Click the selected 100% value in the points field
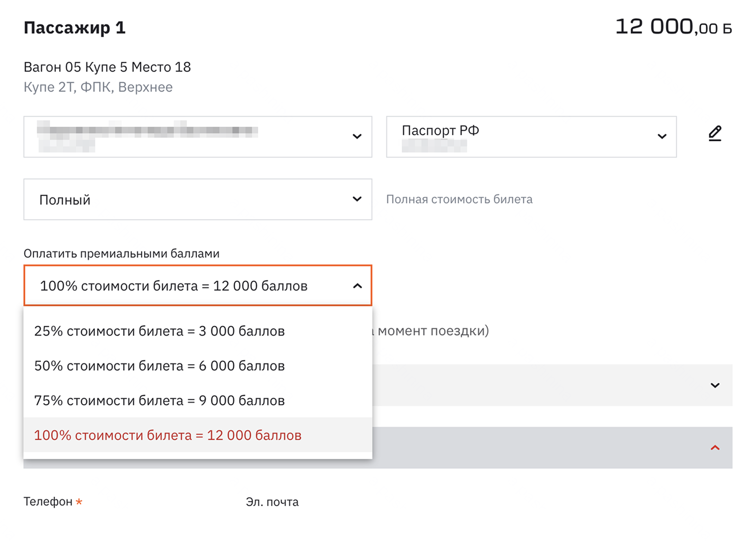Viewport: 756px width, 542px height. click(x=174, y=286)
